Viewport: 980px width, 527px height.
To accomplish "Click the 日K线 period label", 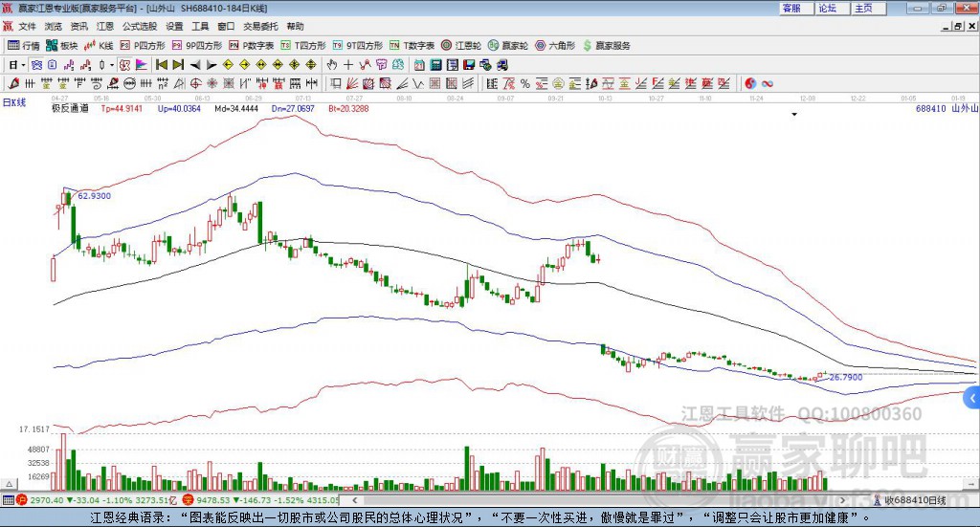I will point(14,102).
